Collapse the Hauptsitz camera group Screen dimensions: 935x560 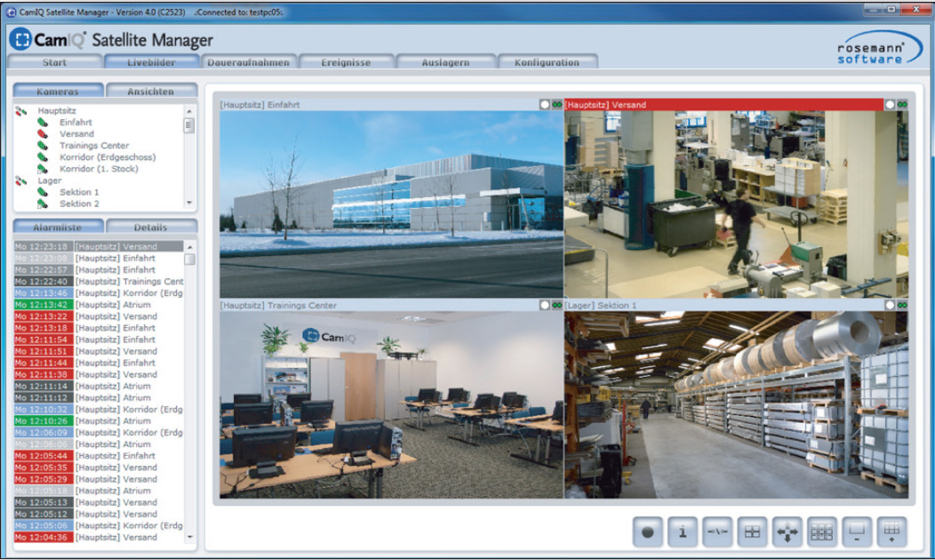pyautogui.click(x=21, y=111)
